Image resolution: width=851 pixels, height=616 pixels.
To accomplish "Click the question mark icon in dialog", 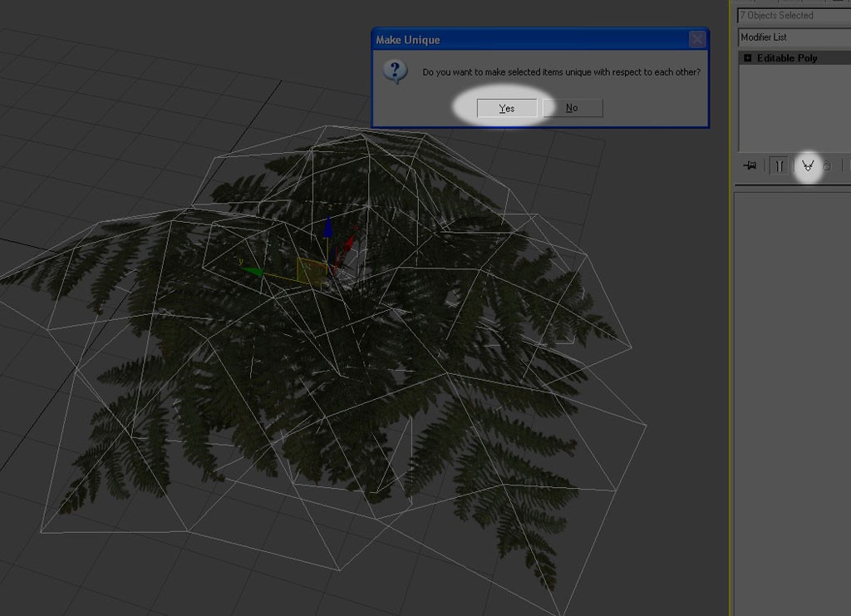I will pos(395,71).
